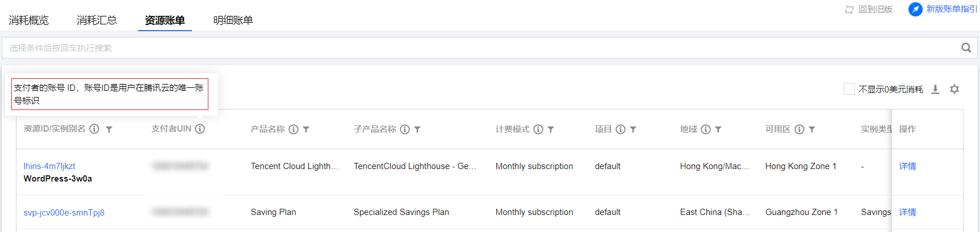Download the bill with the download icon

point(935,89)
